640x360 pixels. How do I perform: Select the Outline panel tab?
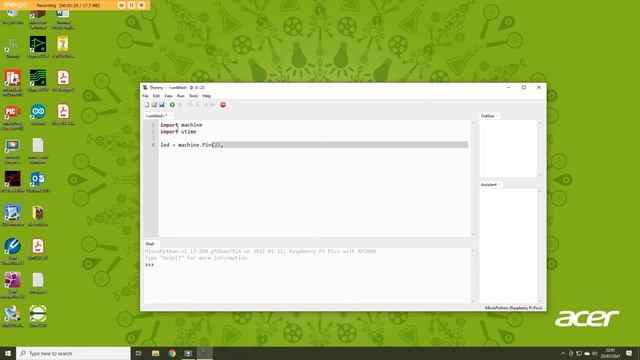pos(488,116)
